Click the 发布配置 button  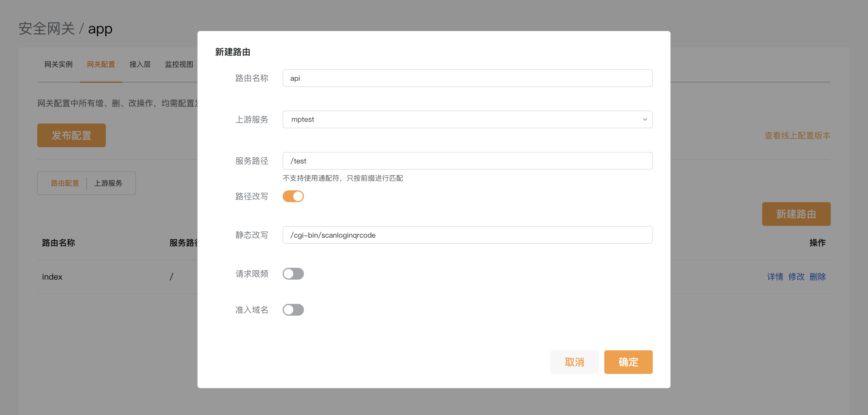click(72, 135)
